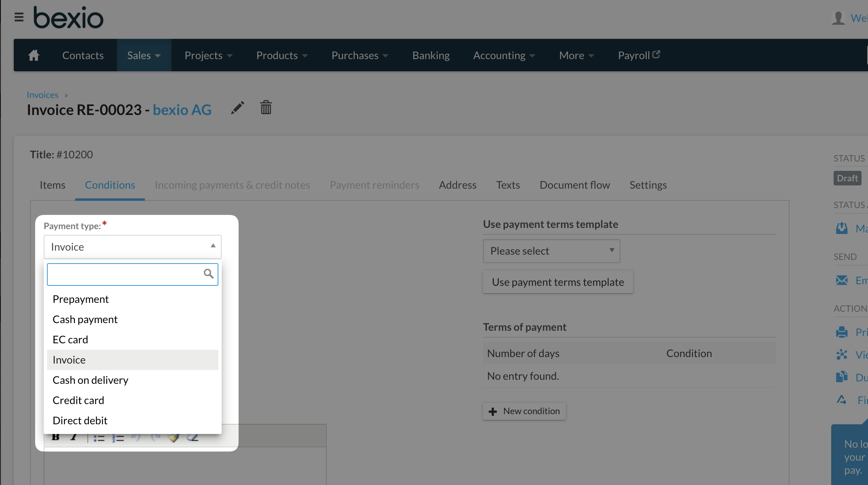This screenshot has height=485, width=868.
Task: Expand the Products navigation dropdown
Action: click(x=282, y=55)
